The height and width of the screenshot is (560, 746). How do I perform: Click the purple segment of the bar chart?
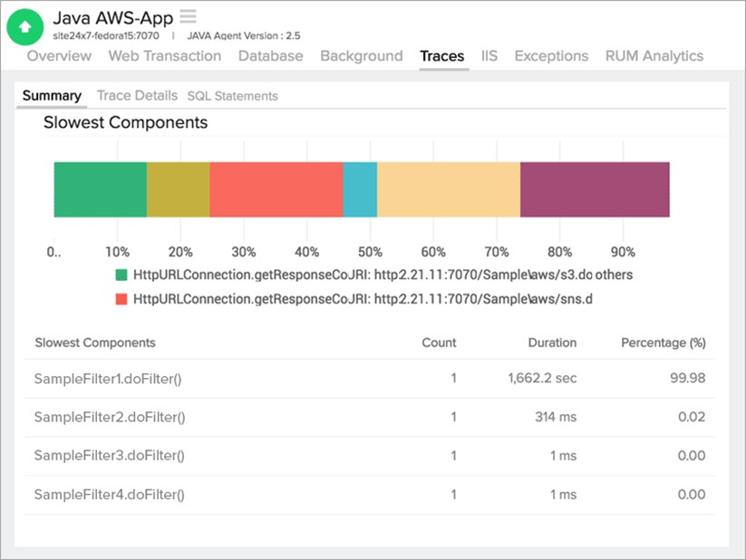click(594, 188)
